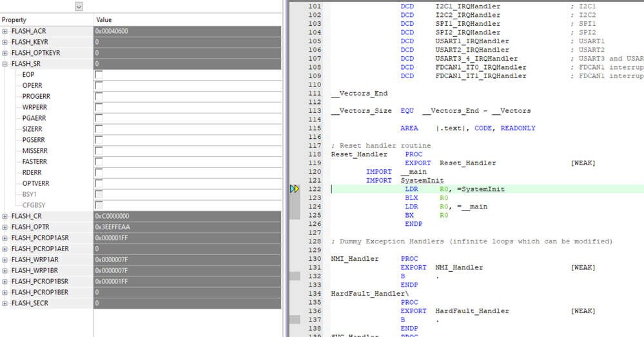Image resolution: width=644 pixels, height=337 pixels.
Task: Collapse the FLASH_SR register
Action: tap(5, 64)
